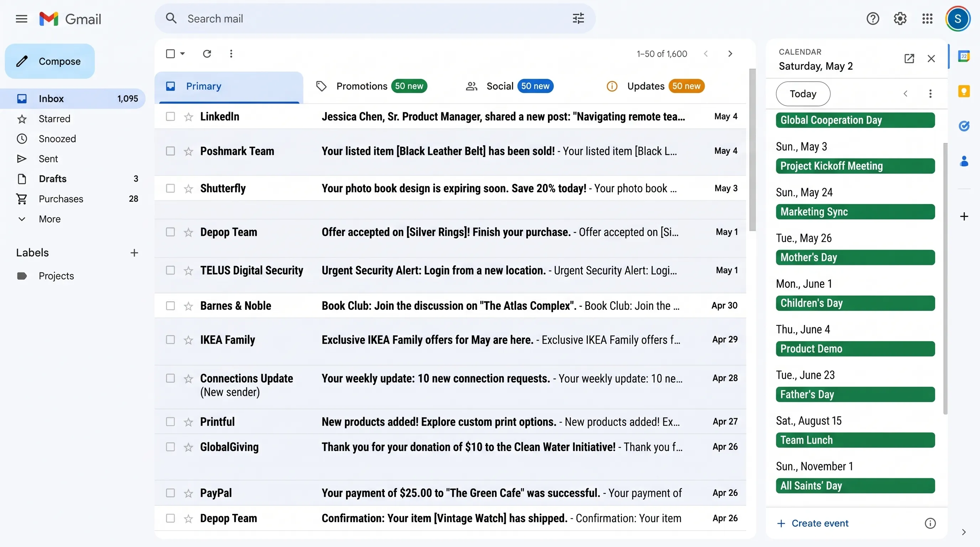
Task: Open search options filter icon
Action: tap(578, 18)
